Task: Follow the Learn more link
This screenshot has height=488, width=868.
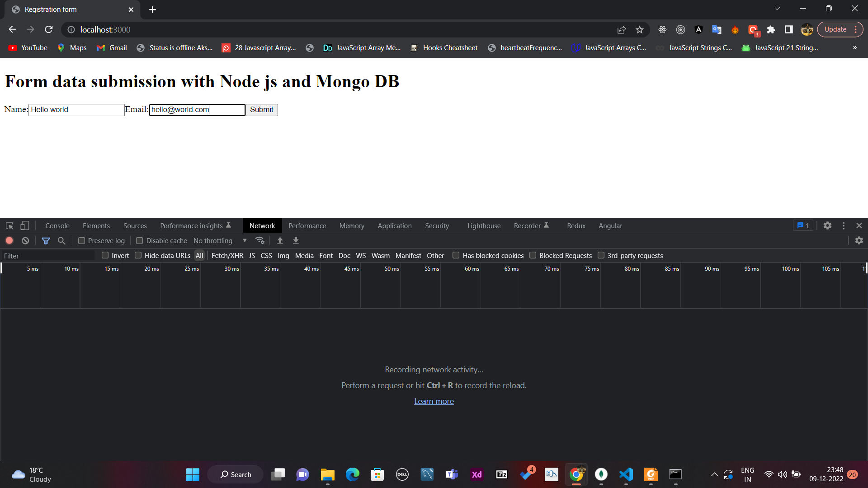Action: pyautogui.click(x=434, y=401)
